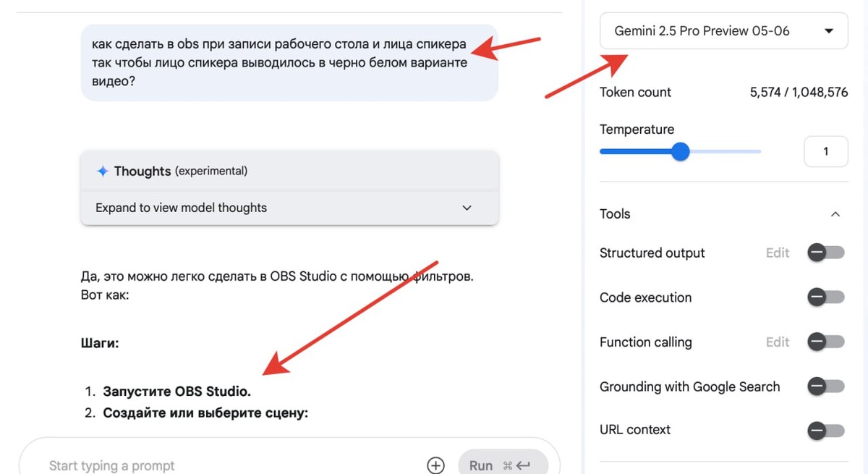Switch on the URL context toggle
Image resolution: width=868 pixels, height=474 pixels.
826,431
